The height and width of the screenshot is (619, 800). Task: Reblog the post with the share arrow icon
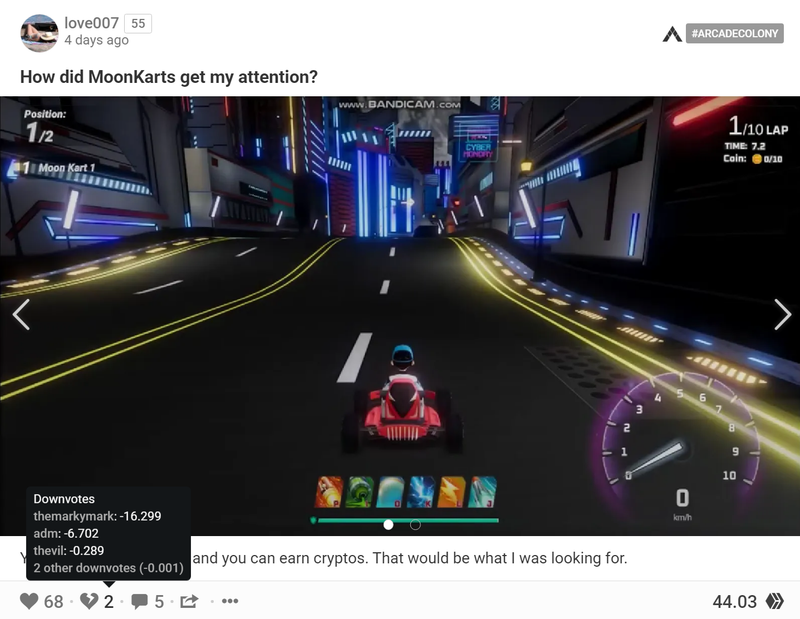click(x=189, y=601)
